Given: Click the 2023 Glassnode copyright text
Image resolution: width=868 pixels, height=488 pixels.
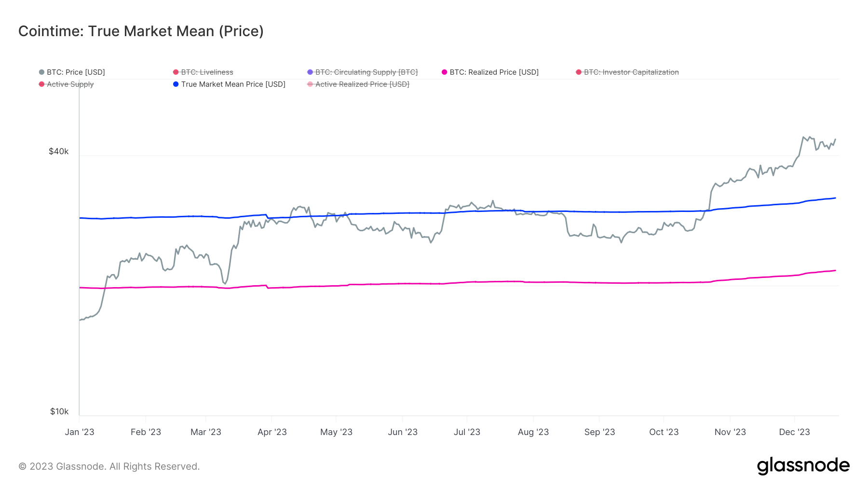Looking at the screenshot, I should tap(109, 466).
